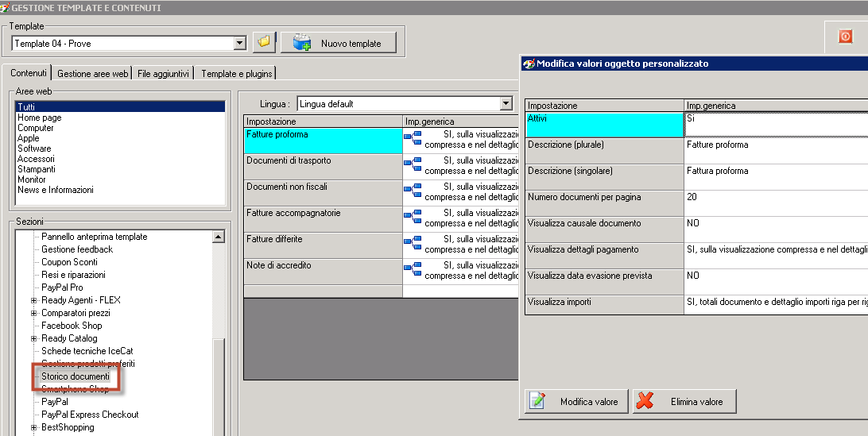Image resolution: width=868 pixels, height=436 pixels.
Task: Click the tree icon in Fatture accompagnatorie row
Action: (x=413, y=216)
